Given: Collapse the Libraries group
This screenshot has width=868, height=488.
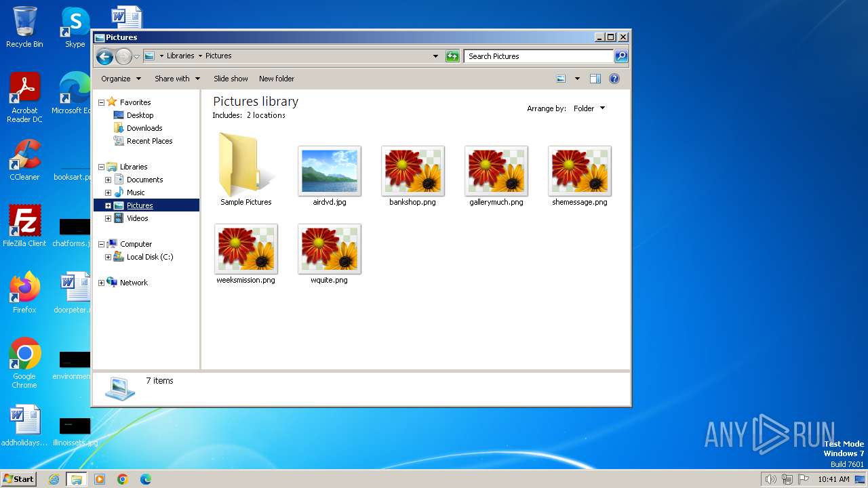Looking at the screenshot, I should pos(101,167).
